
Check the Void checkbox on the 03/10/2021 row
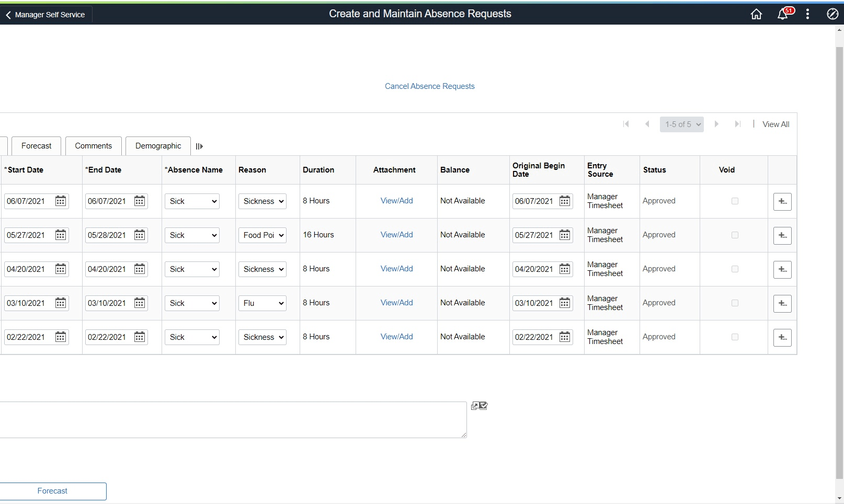(735, 303)
